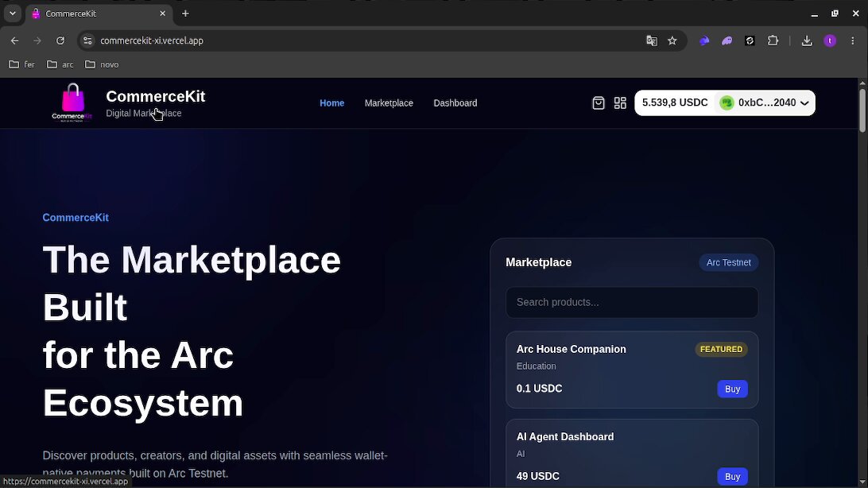Click the 'Discover products, creators' description text
The image size is (868, 488).
pos(215,463)
